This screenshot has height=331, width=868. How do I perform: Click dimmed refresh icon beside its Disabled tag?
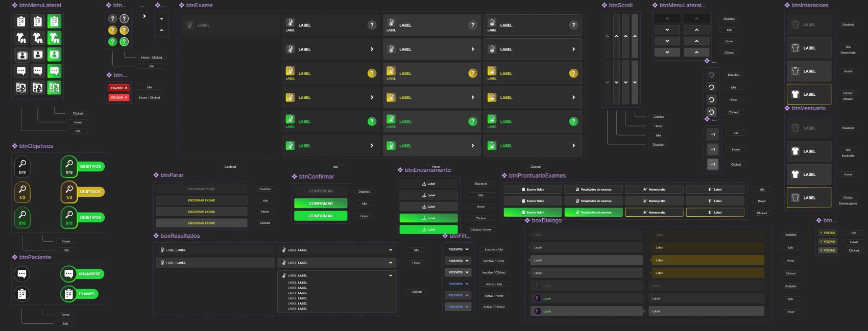coord(711,75)
